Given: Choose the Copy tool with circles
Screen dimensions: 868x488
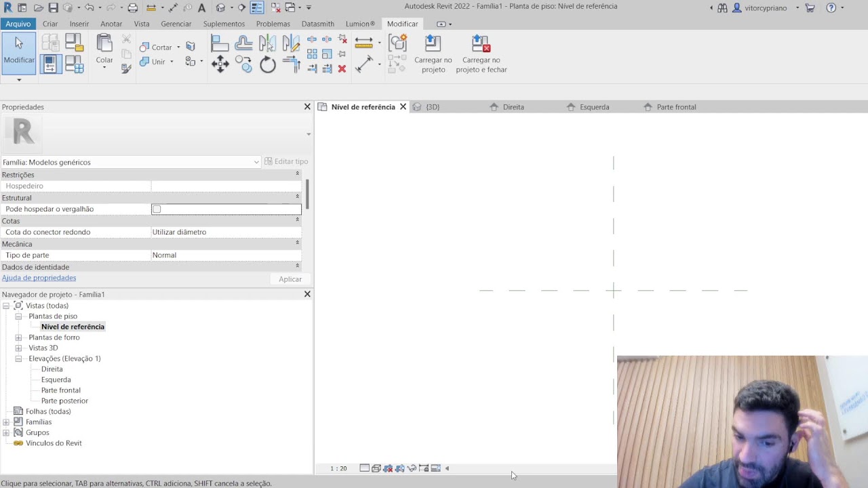Looking at the screenshot, I should point(243,64).
